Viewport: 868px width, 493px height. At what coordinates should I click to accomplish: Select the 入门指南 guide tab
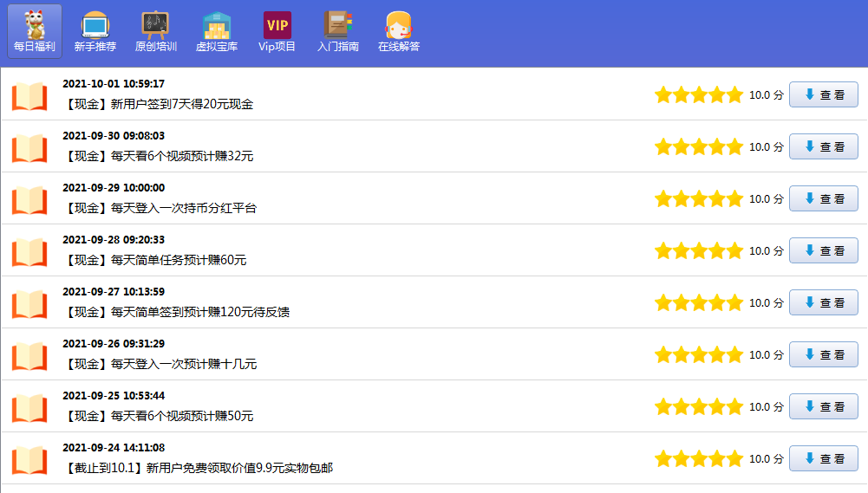[337, 31]
